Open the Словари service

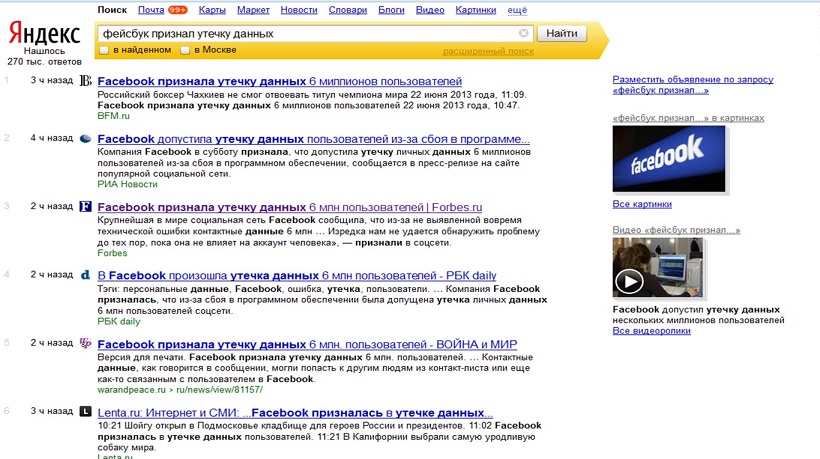(x=348, y=10)
